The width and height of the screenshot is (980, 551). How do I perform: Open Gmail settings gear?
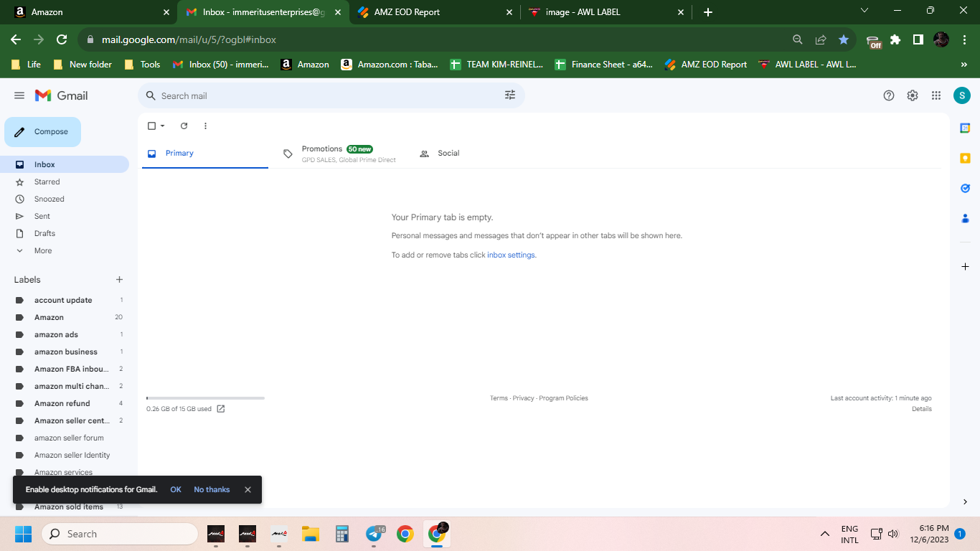coord(913,95)
